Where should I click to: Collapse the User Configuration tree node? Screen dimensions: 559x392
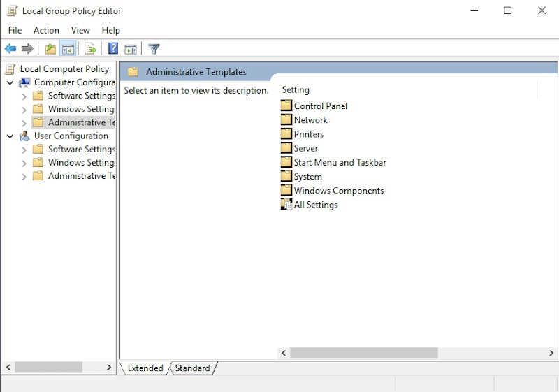(x=10, y=136)
